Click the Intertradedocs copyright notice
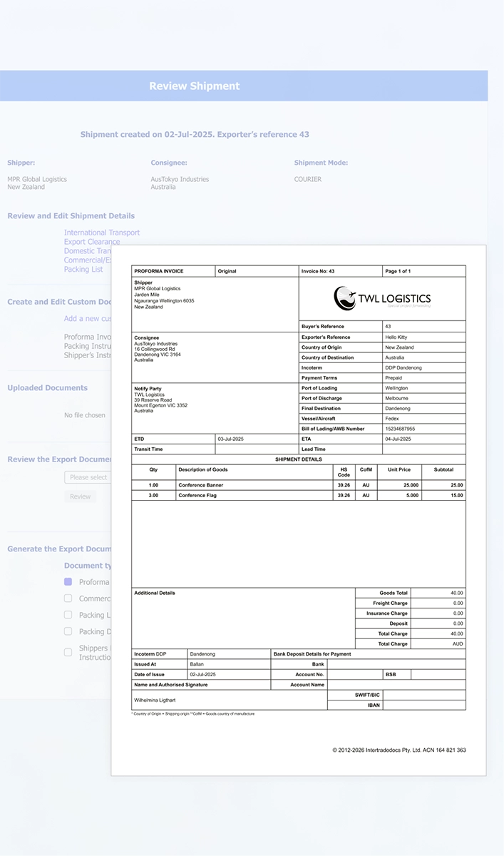 click(399, 750)
